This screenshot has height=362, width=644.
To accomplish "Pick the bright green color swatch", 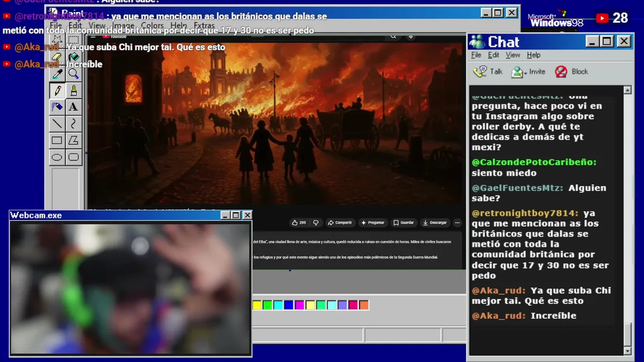I will click(268, 305).
